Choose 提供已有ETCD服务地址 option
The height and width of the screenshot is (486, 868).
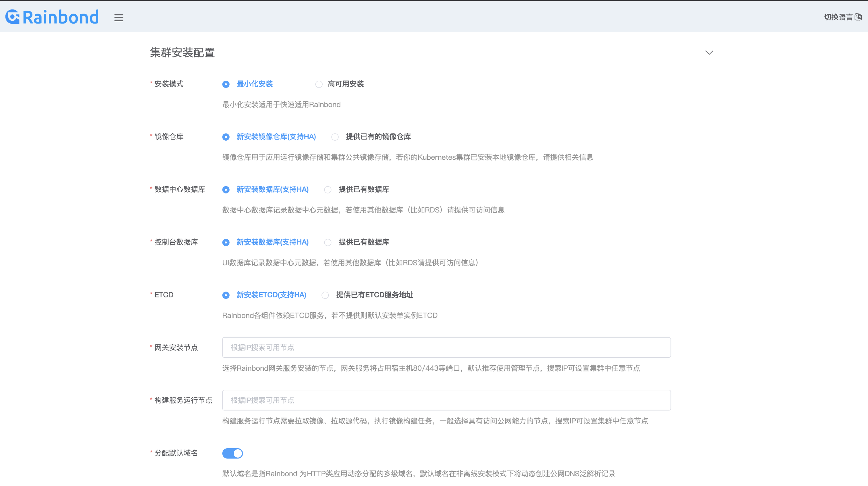coord(325,295)
